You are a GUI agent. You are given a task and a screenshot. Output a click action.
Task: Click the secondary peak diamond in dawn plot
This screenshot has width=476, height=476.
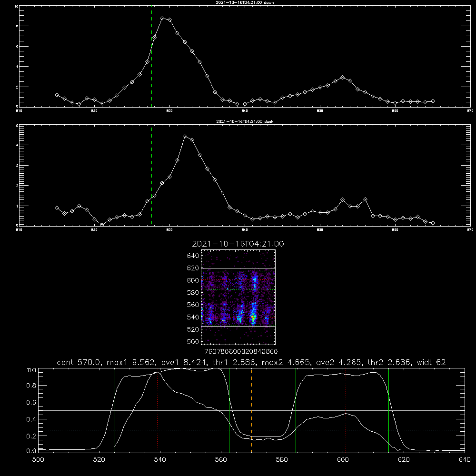tap(343, 78)
